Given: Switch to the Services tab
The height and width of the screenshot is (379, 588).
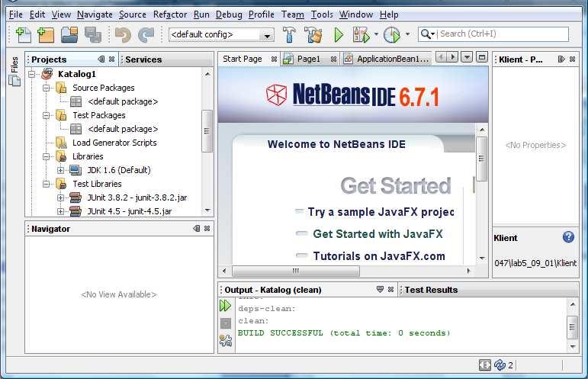Looking at the screenshot, I should (143, 59).
